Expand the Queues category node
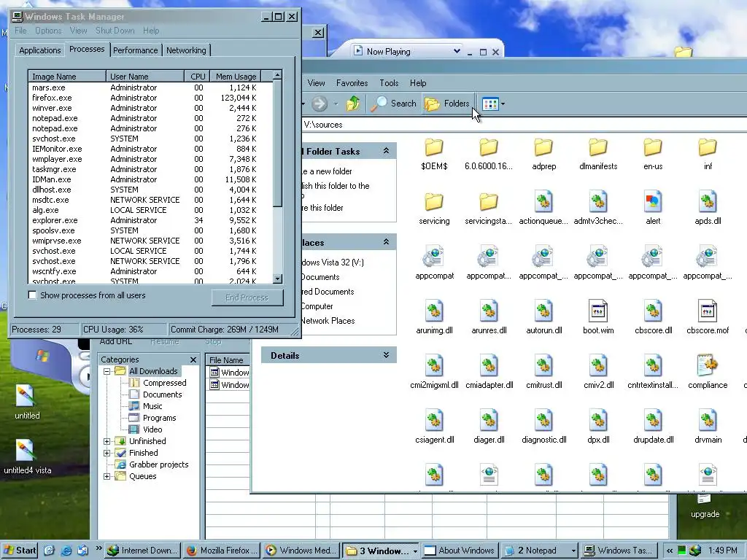 pos(107,476)
